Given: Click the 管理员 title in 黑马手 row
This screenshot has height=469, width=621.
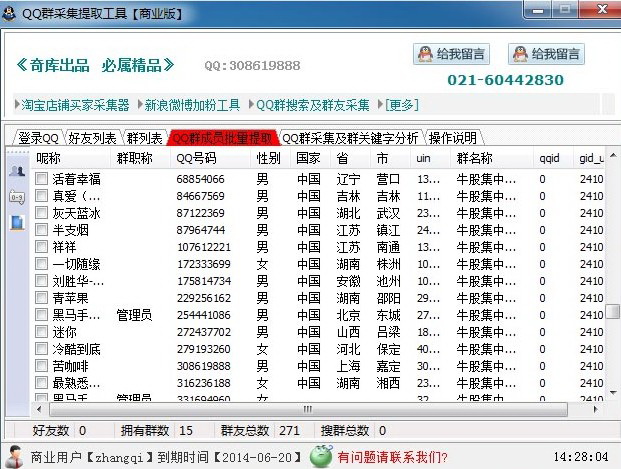Looking at the screenshot, I should point(134,315).
